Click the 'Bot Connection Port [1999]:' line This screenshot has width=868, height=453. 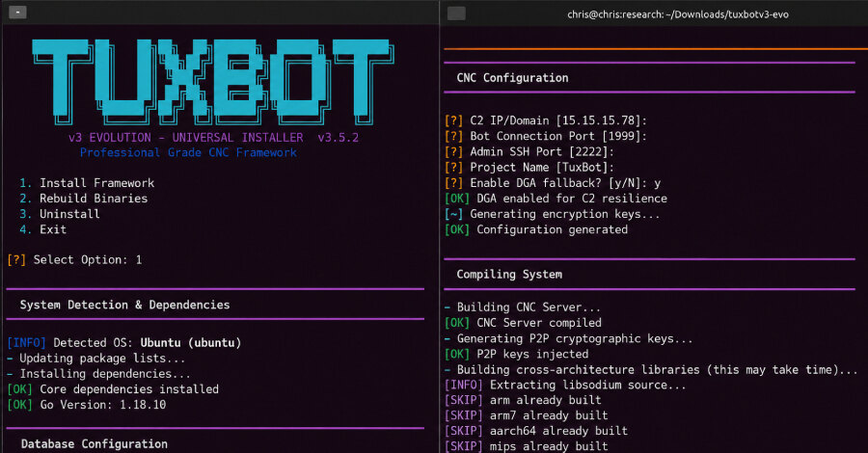[x=546, y=136]
